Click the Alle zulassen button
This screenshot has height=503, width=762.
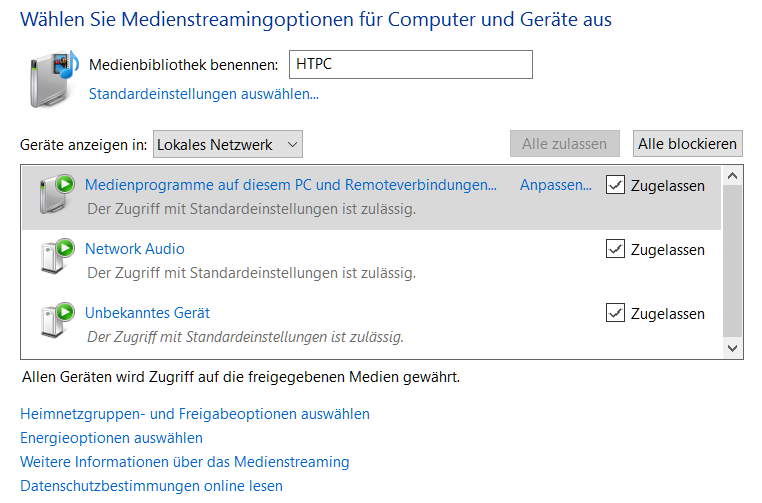[565, 144]
